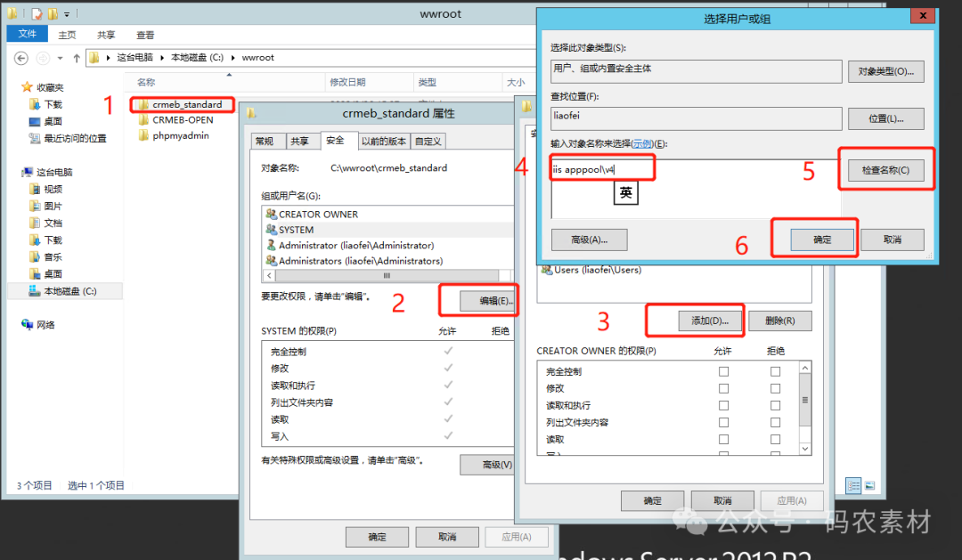Screen dimensions: 962x560
Task: Open 以前的版本 tab in properties dialog
Action: tap(383, 141)
